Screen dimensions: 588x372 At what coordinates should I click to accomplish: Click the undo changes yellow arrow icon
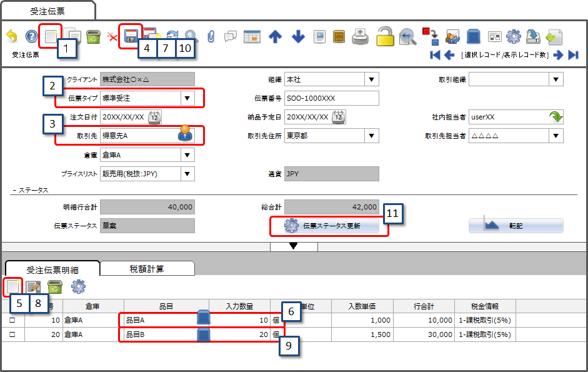[12, 36]
